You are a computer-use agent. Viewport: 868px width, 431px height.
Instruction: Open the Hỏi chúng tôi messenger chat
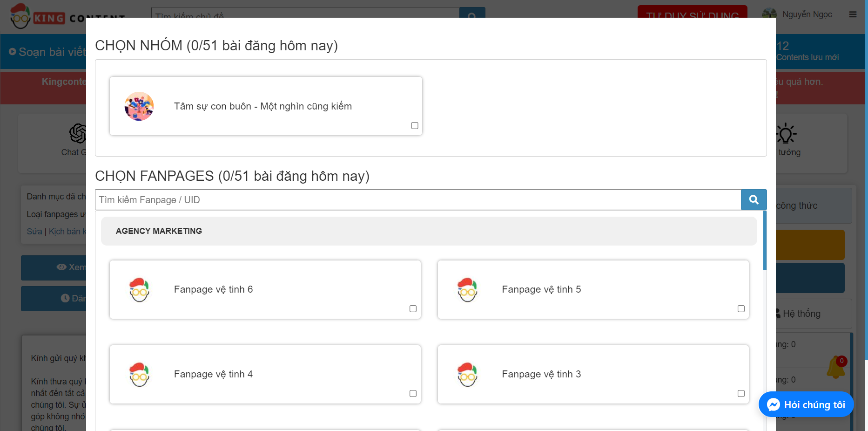click(x=806, y=404)
